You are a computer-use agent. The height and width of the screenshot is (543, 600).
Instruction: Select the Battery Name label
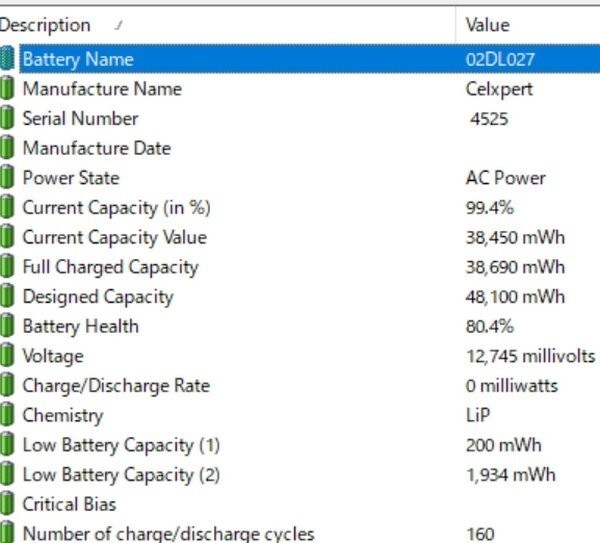pos(78,59)
